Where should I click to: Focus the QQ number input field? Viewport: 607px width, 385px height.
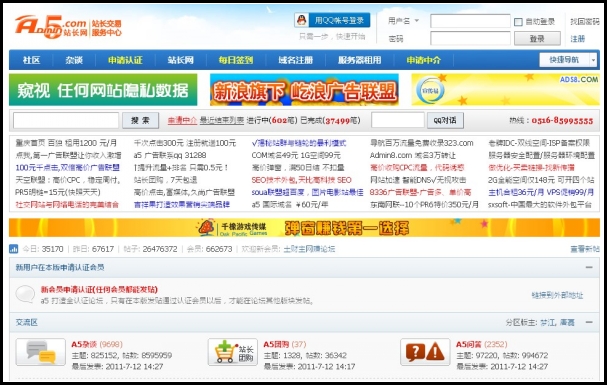pyautogui.click(x=398, y=120)
